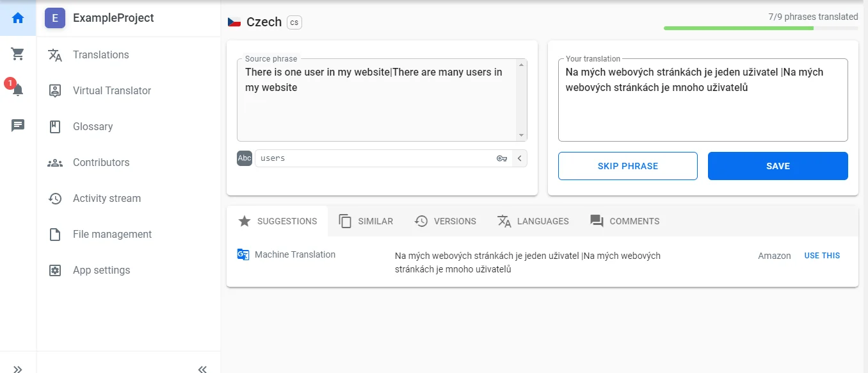This screenshot has height=373, width=868.
Task: Open notifications via the bell icon with badge
Action: [x=17, y=89]
